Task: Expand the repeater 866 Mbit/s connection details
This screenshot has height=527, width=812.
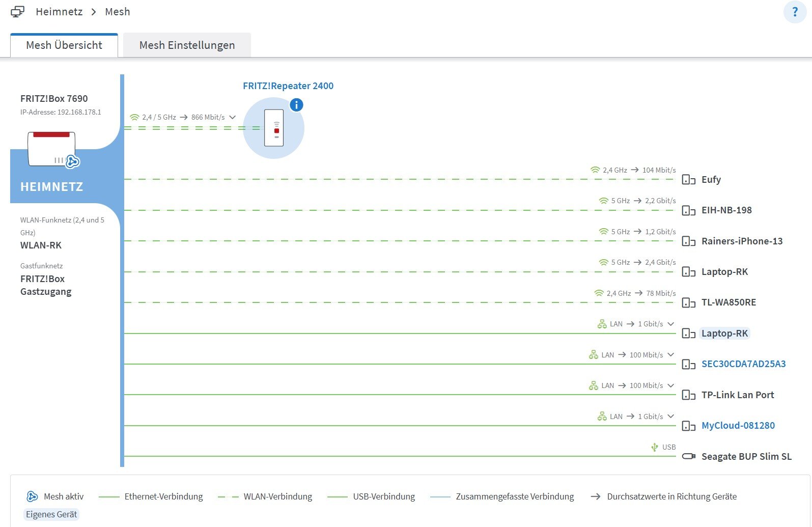Action: coord(233,117)
